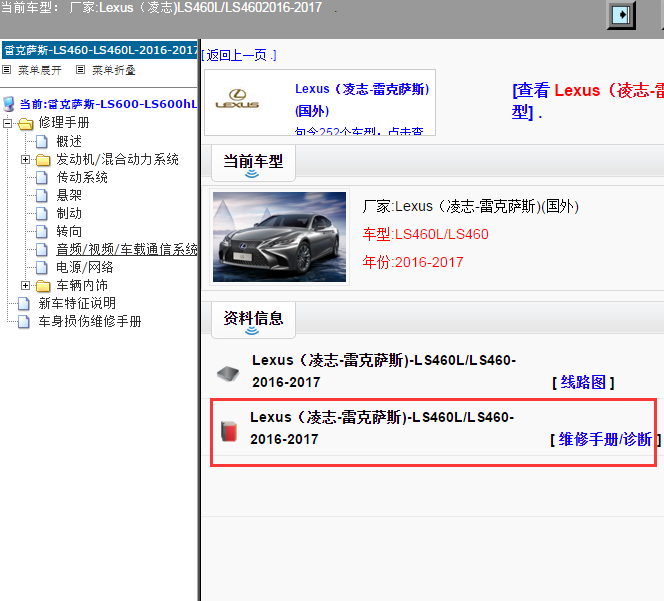Click 厂家:Lexus（凌志-雷克萨斯)(国外) text

470,207
